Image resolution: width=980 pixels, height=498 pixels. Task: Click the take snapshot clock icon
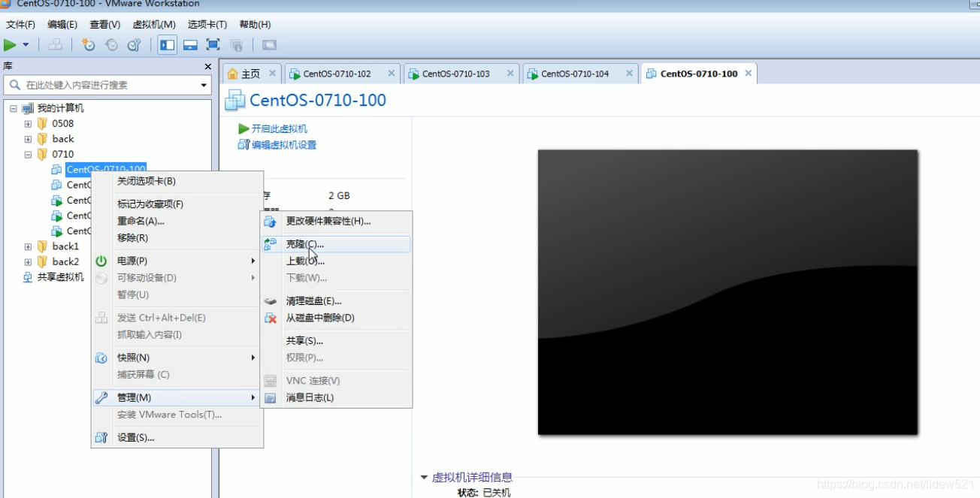pos(88,45)
